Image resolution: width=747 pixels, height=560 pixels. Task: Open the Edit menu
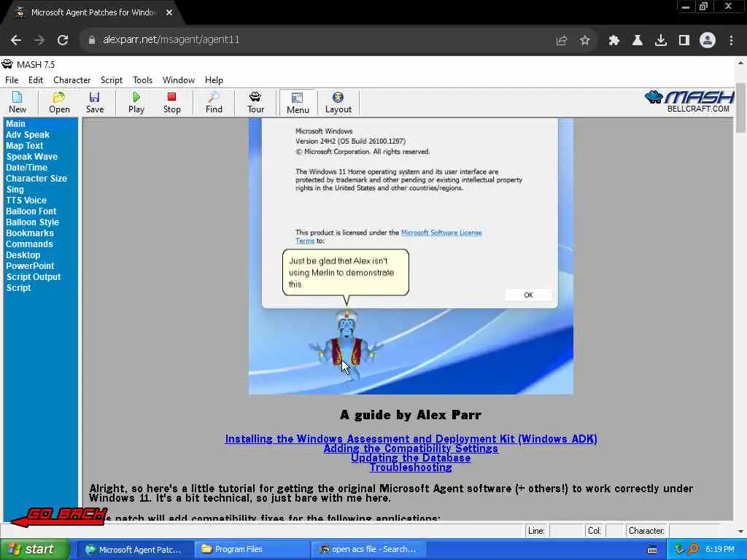36,80
